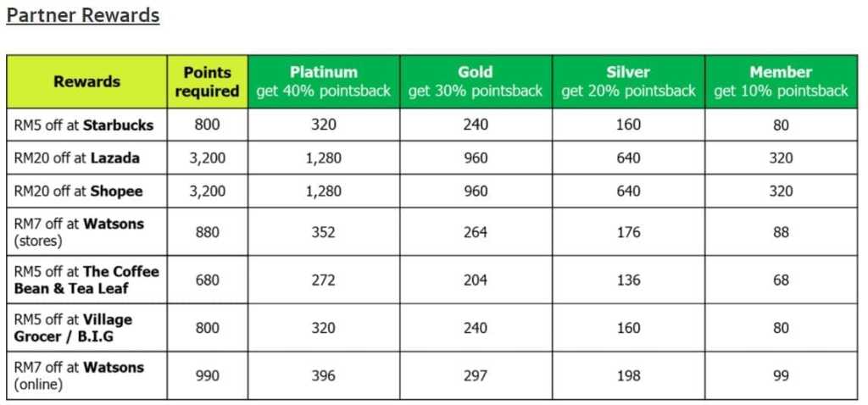Click the Points required column header
Image resolution: width=868 pixels, height=405 pixels.
(207, 82)
